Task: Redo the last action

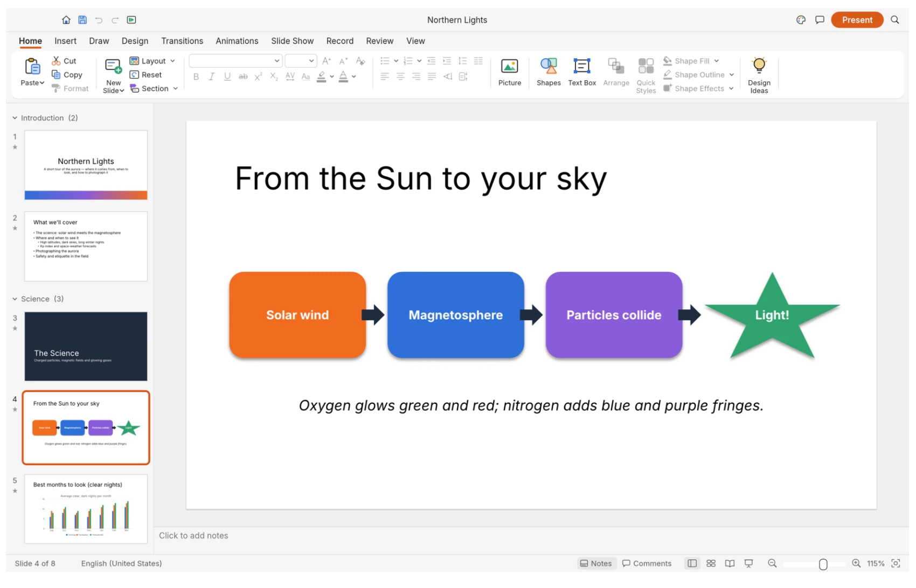Action: coord(115,20)
